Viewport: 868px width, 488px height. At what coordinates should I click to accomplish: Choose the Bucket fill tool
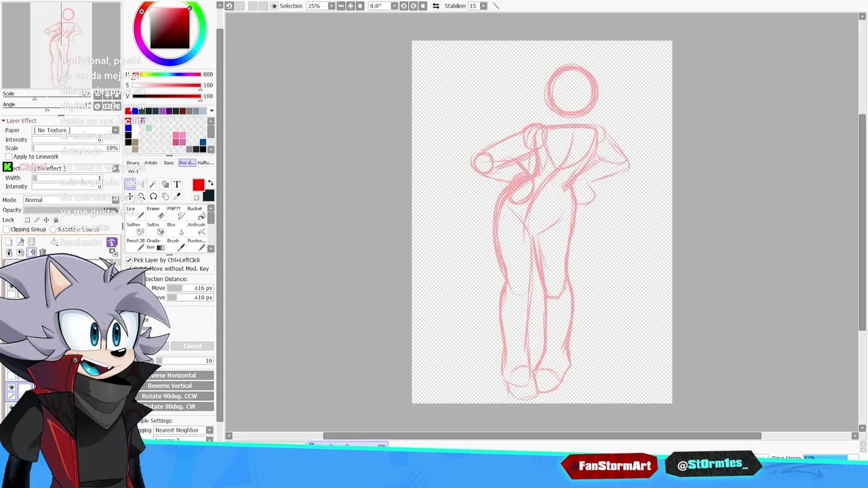tap(195, 213)
